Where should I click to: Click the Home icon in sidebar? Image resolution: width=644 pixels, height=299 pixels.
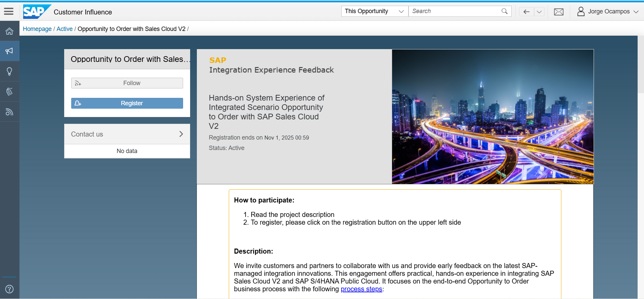tap(9, 31)
